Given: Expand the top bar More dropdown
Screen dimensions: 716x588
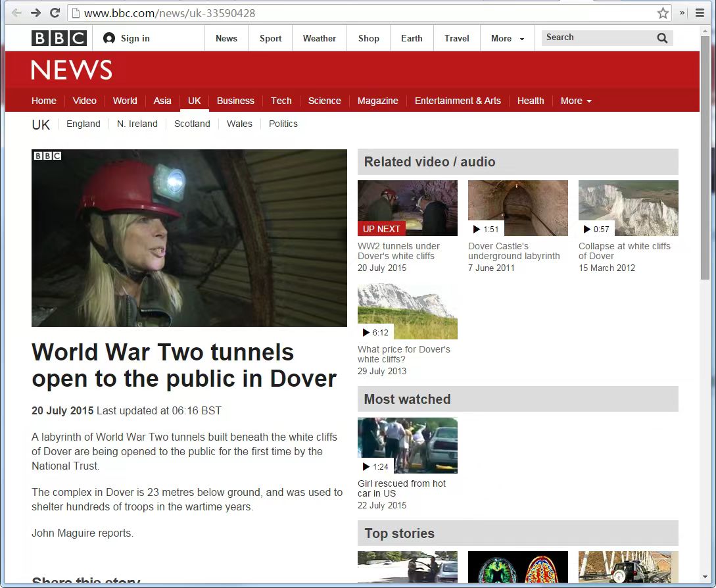Looking at the screenshot, I should click(x=508, y=38).
